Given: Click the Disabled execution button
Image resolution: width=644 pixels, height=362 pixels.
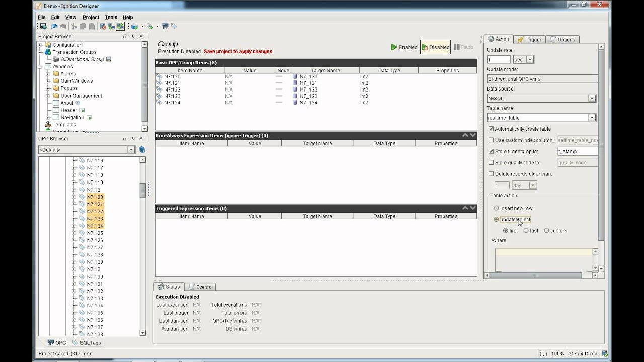Looking at the screenshot, I should (x=435, y=47).
